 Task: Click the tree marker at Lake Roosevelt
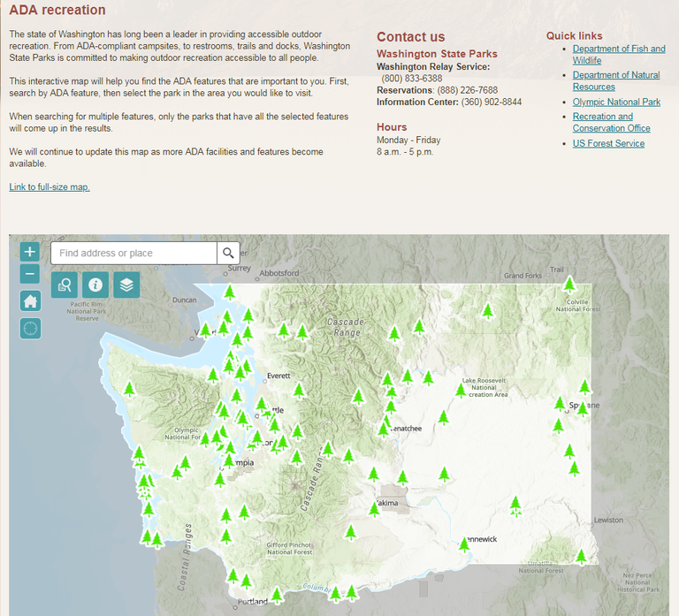[x=460, y=388]
